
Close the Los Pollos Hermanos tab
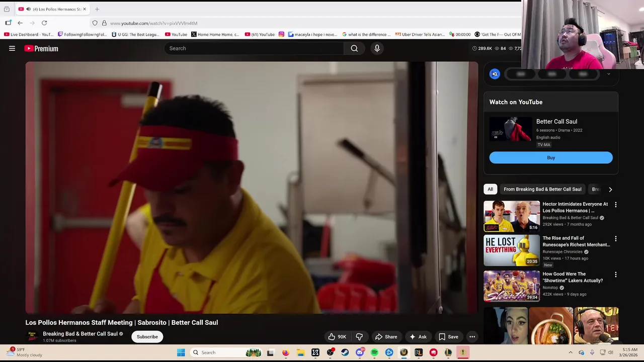coord(85,9)
